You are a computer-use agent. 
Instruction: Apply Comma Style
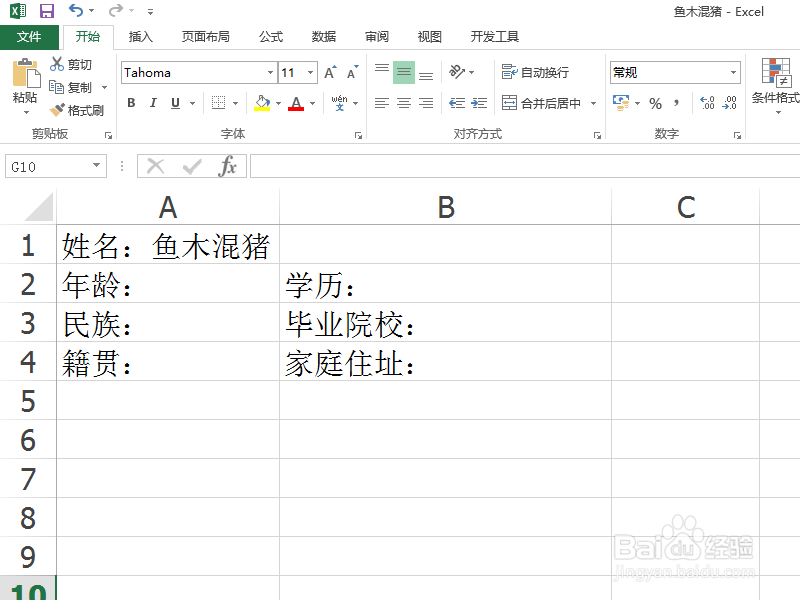point(676,103)
